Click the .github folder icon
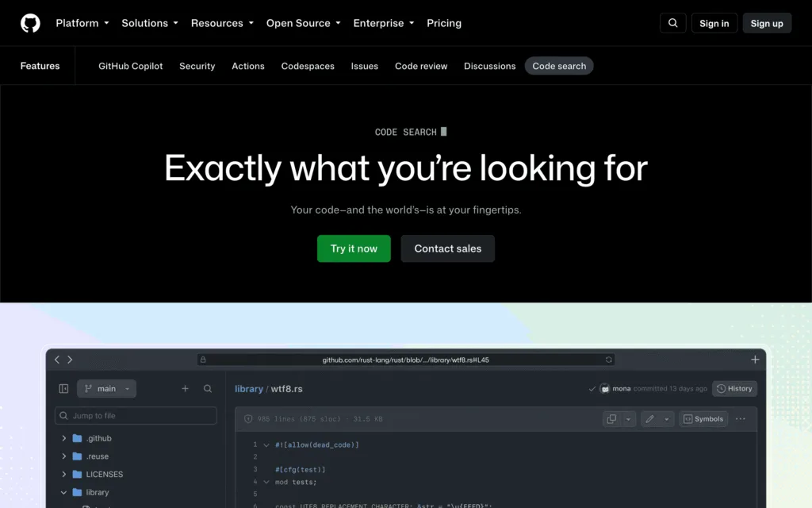812x508 pixels. tap(77, 438)
